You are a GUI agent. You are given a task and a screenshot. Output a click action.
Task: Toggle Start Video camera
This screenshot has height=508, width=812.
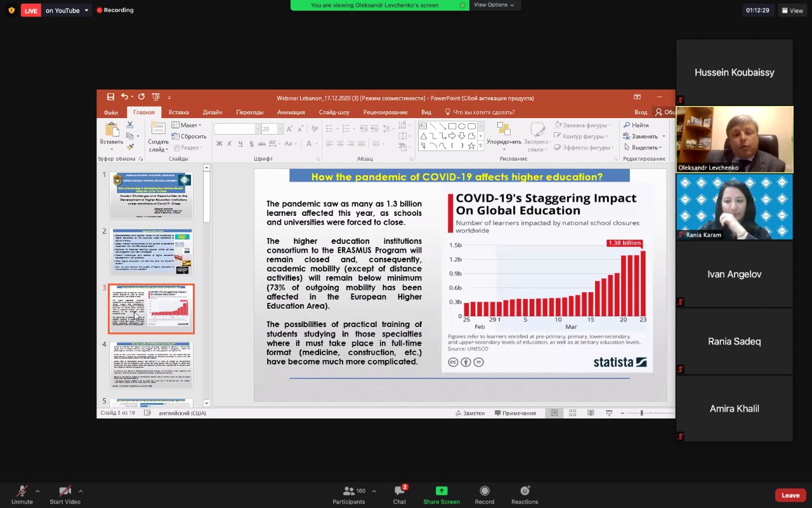[x=65, y=494]
